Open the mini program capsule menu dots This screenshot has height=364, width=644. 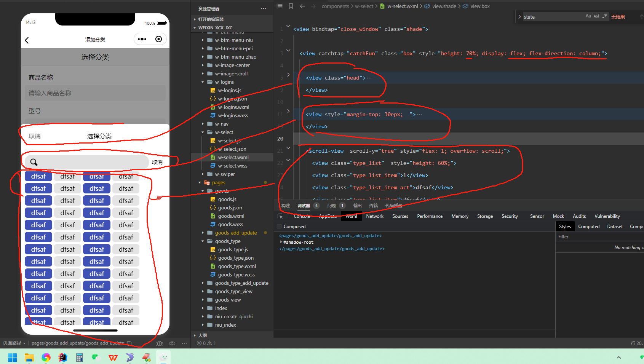[142, 39]
